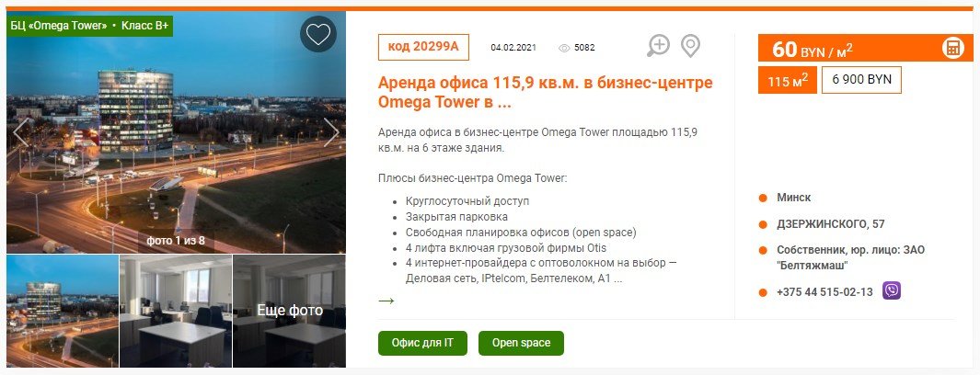Show the next photo with right arrow
Screen dimensions: 980x375
pos(331,132)
